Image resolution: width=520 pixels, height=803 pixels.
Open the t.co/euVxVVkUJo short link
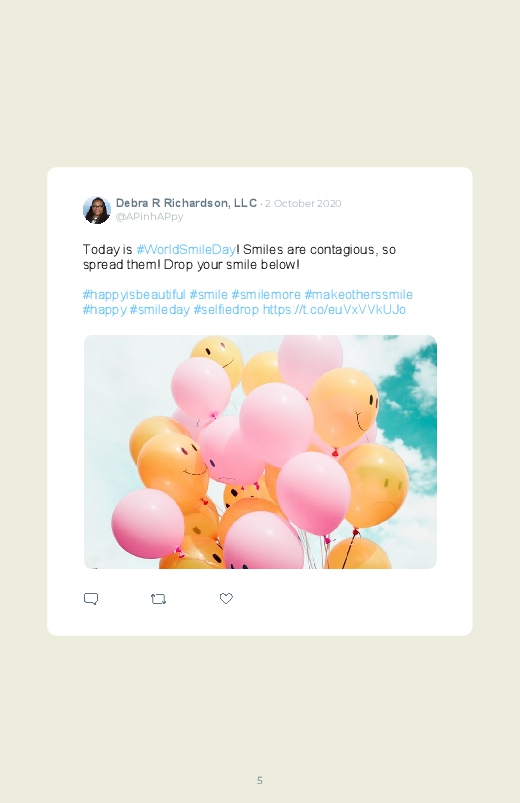pos(335,310)
